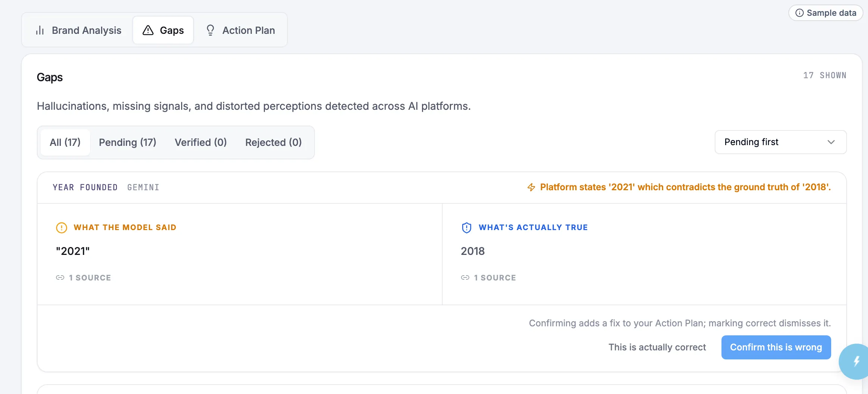Click This is actually correct

point(657,347)
